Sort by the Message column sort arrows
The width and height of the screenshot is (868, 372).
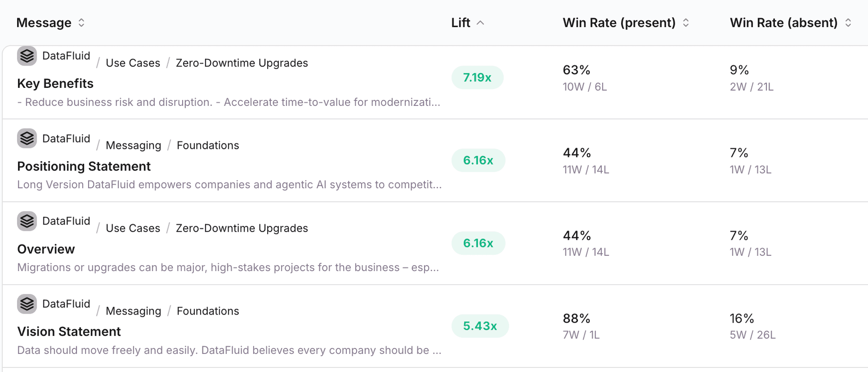point(81,23)
